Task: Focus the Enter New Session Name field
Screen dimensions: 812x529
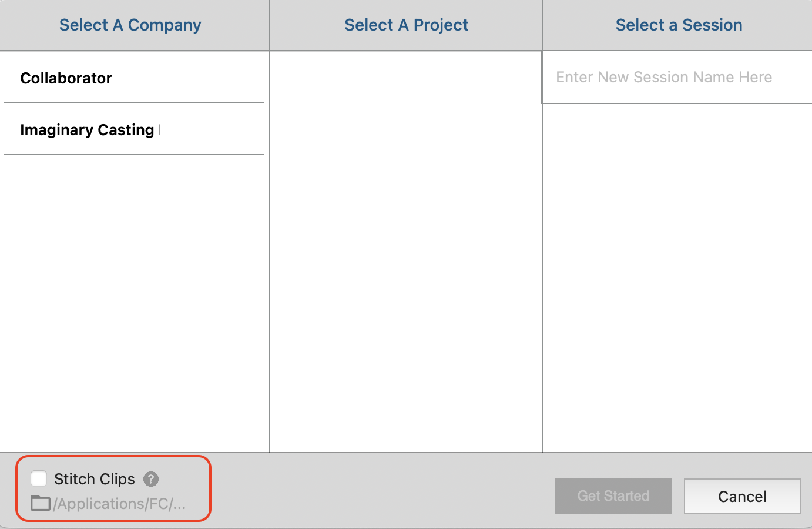Action: point(664,77)
